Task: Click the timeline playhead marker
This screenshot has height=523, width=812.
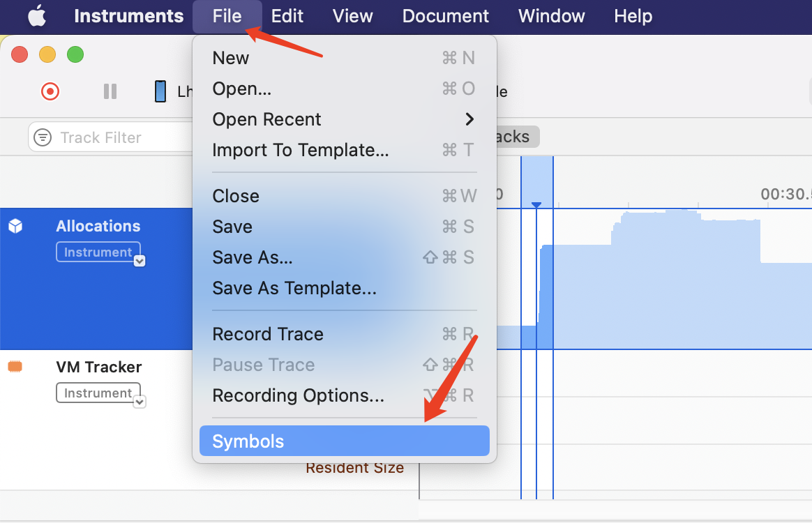Action: [x=536, y=204]
